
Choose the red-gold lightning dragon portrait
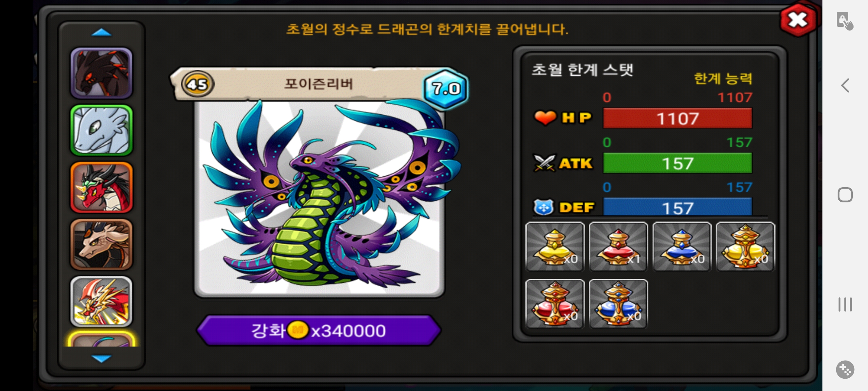click(101, 302)
